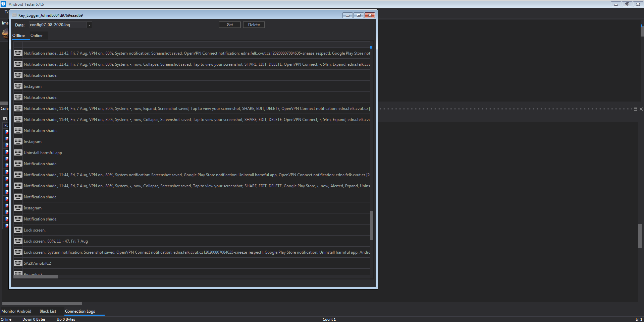Click the main window right vertical scrollbar thumb

[x=640, y=236]
